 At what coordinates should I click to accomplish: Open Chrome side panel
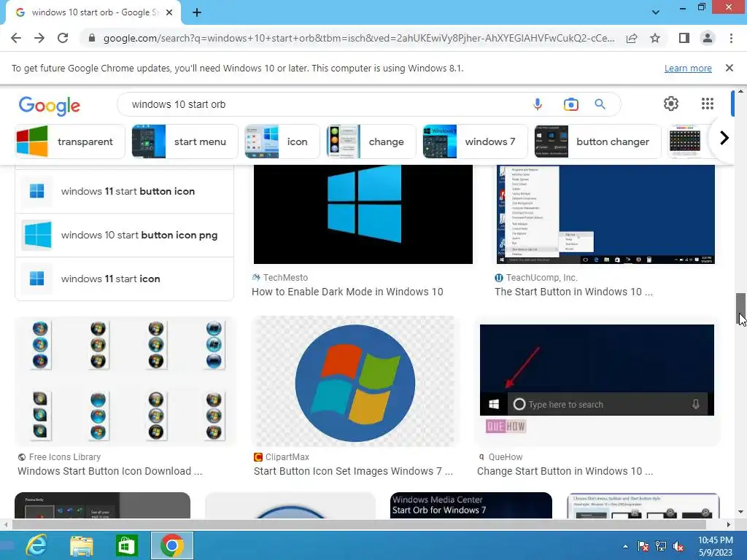coord(684,38)
